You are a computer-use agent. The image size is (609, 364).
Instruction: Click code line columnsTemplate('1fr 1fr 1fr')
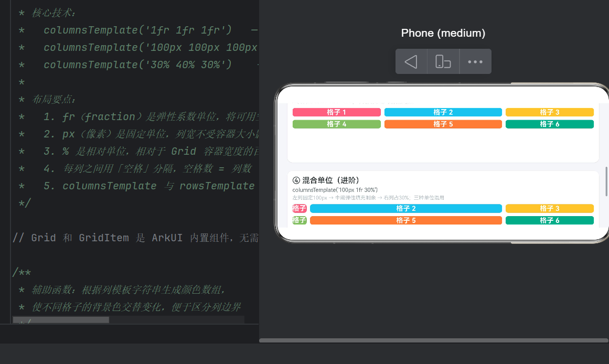tap(137, 30)
